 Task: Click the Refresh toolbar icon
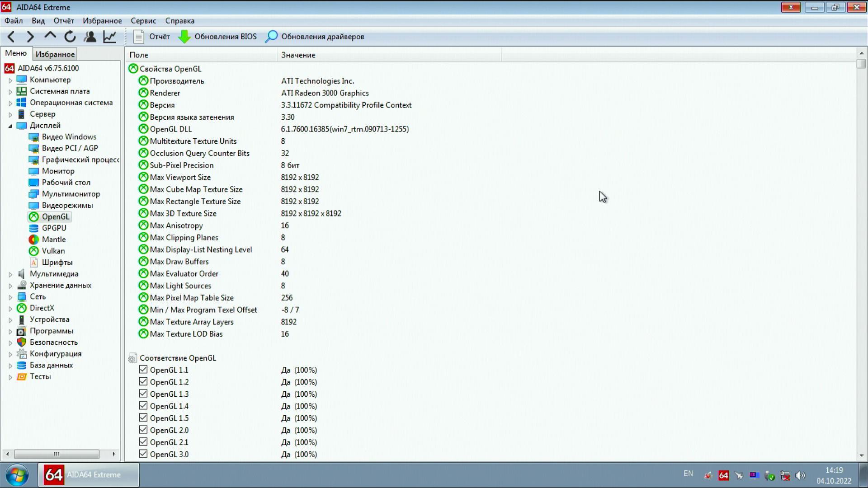tap(70, 37)
